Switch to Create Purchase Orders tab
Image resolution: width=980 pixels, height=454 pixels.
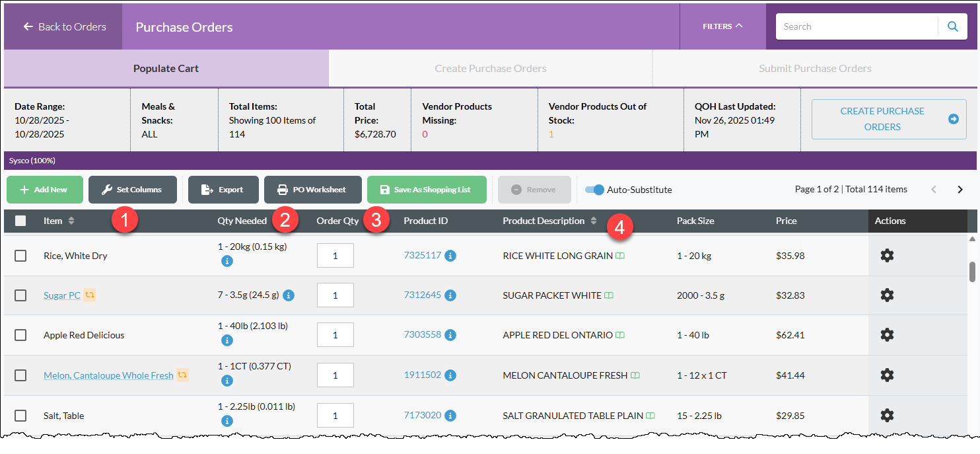(491, 68)
